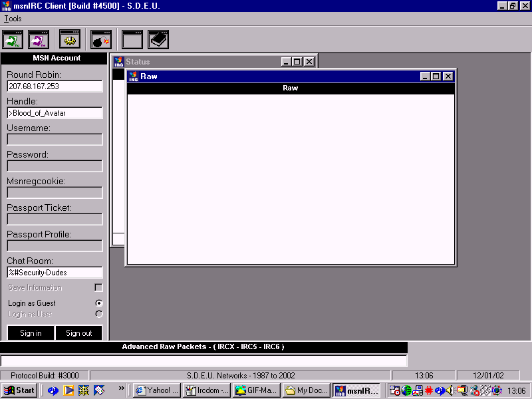The width and height of the screenshot is (532, 399).
Task: Click the red bug system tray icon
Action: pyautogui.click(x=429, y=390)
